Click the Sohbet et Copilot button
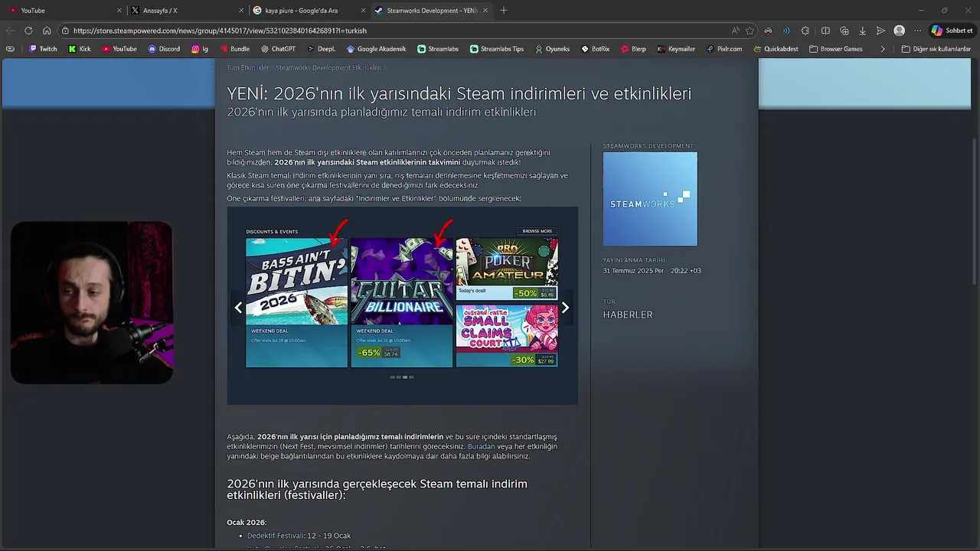 (952, 31)
